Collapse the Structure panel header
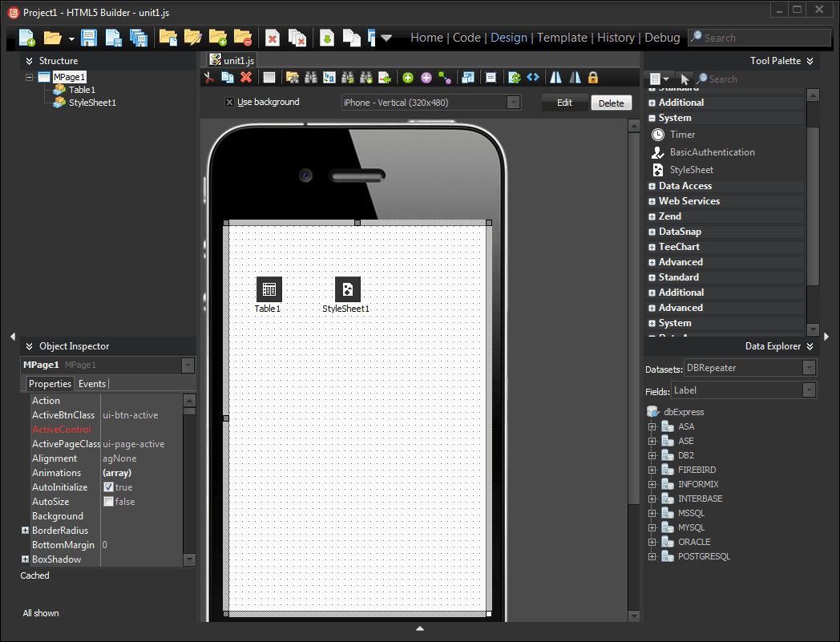The width and height of the screenshot is (840, 642). (30, 61)
